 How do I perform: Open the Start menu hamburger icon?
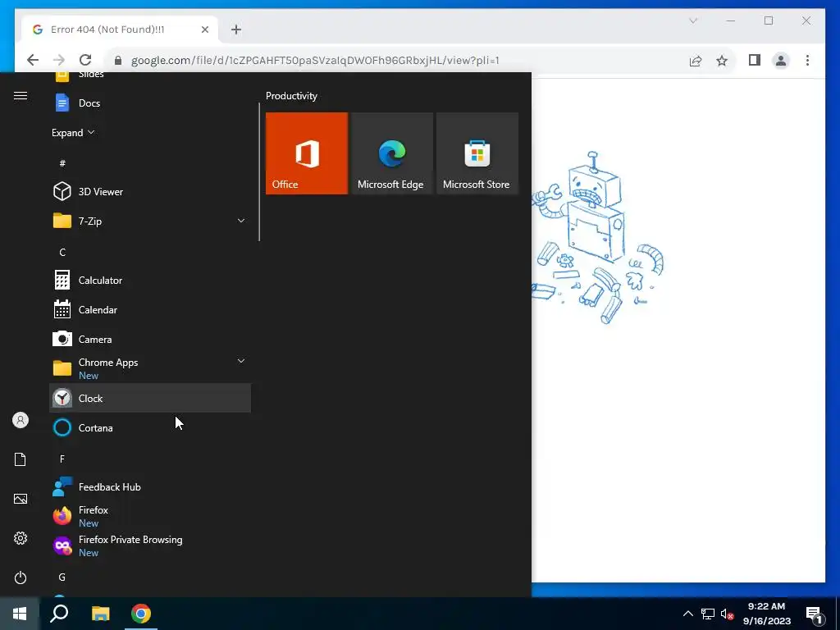(x=21, y=95)
